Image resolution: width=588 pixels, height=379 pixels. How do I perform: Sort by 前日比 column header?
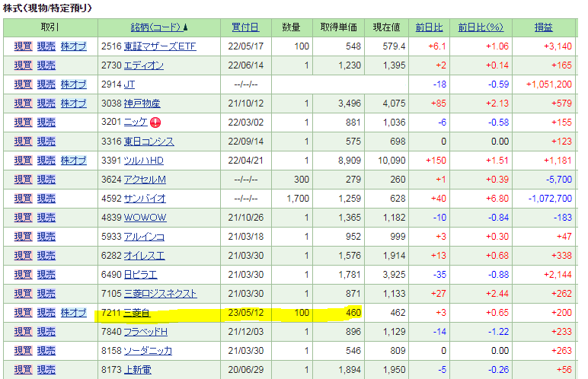(429, 27)
